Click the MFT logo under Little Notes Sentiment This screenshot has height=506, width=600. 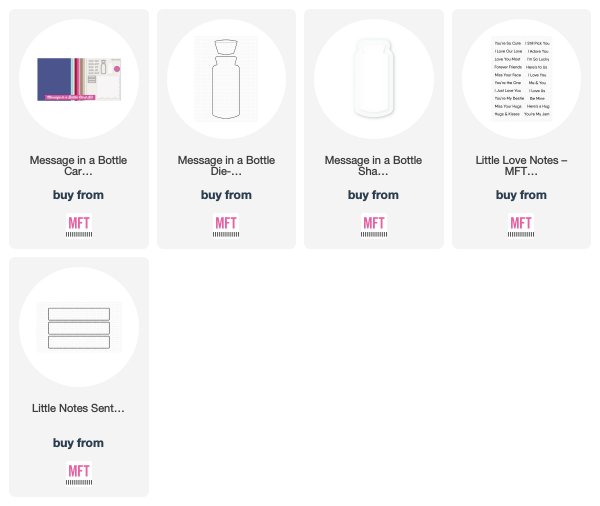coord(79,473)
